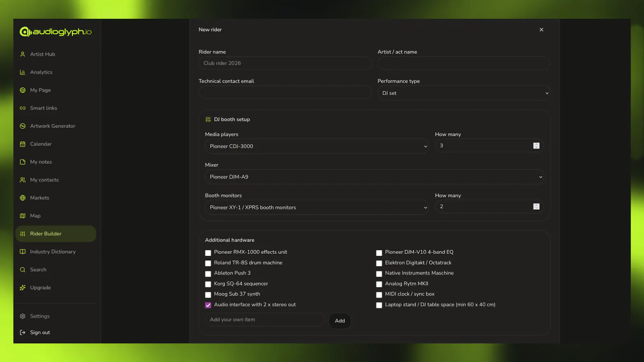Check Analog Rytm MKII checkbox
The image size is (644, 362).
click(x=379, y=284)
